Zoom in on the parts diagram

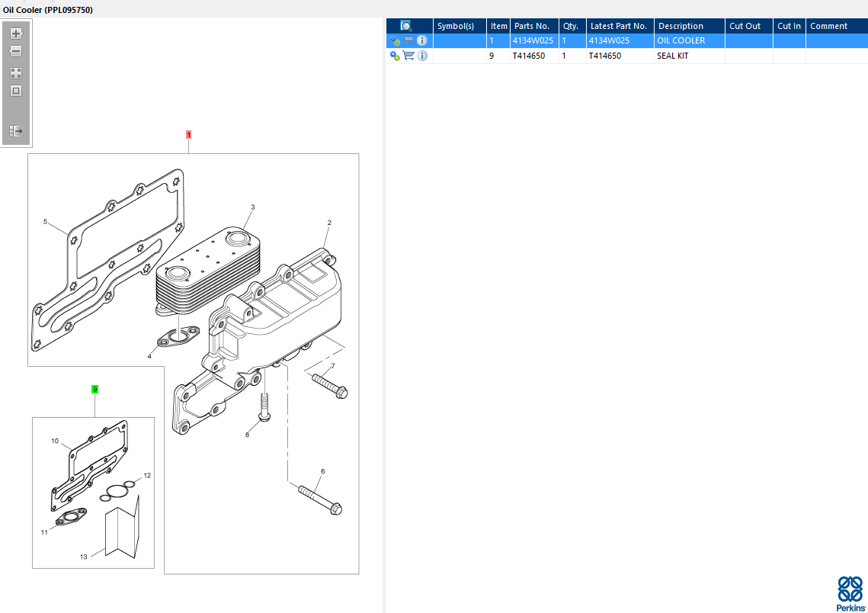[16, 34]
